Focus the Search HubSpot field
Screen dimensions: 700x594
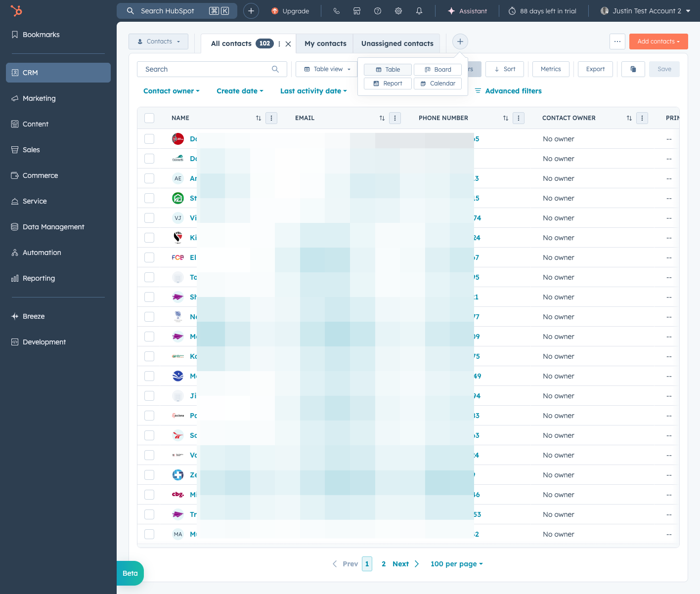click(177, 11)
